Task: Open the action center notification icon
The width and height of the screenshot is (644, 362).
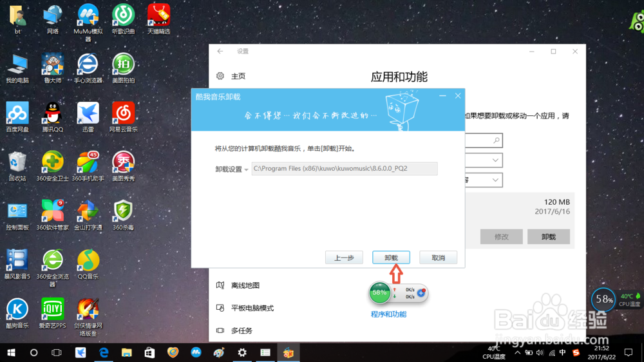Action: click(x=629, y=352)
